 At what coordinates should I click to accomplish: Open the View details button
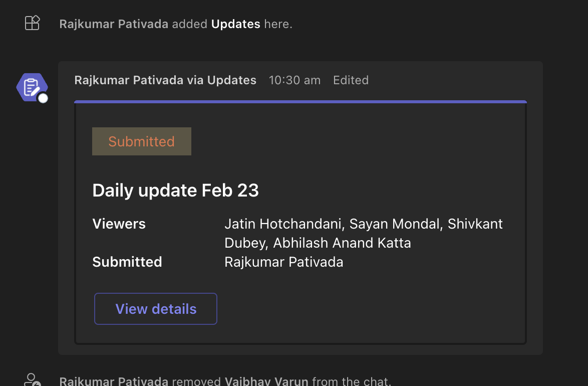[155, 309]
